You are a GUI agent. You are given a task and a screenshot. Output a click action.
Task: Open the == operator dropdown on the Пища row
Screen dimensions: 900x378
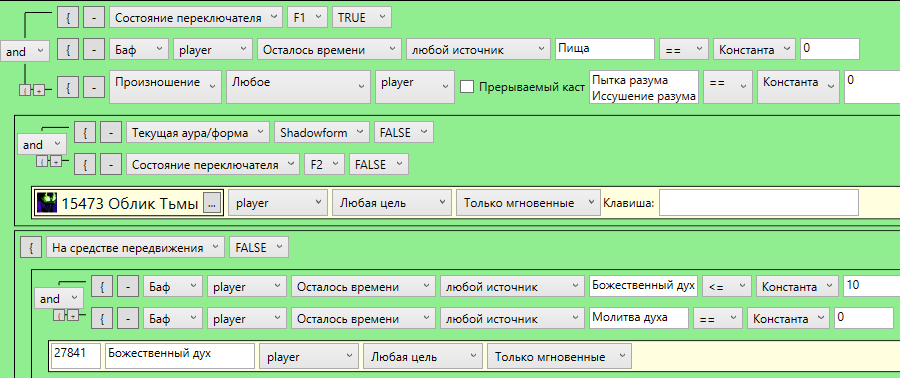pos(684,50)
